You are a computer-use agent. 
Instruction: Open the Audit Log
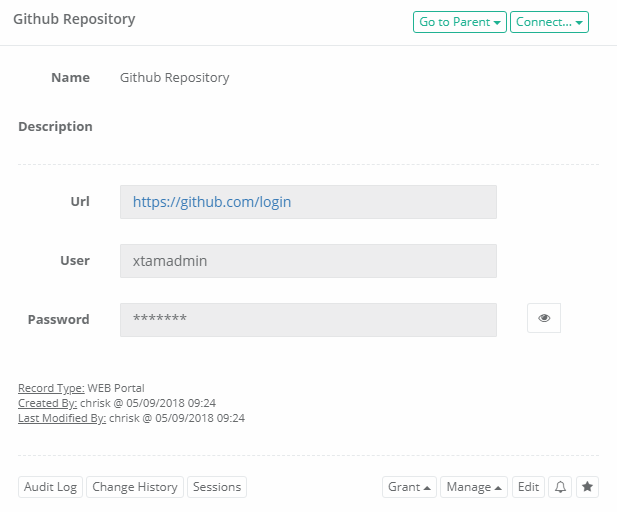click(50, 487)
